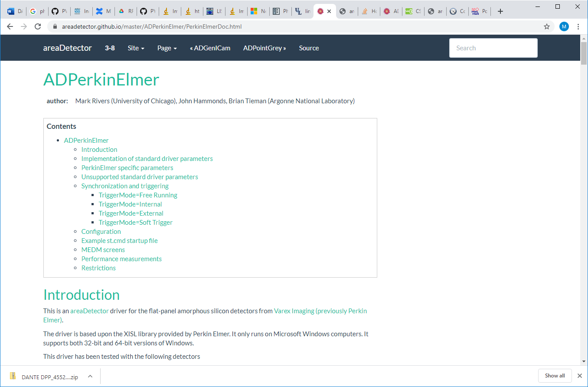Go back to the previous page
Screen dimensions: 588x387
[10, 26]
